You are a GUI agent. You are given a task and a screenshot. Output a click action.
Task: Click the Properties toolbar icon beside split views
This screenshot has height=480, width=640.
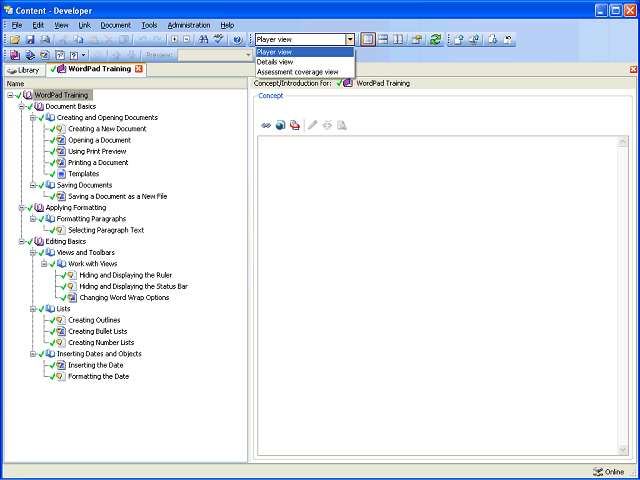[x=416, y=40]
